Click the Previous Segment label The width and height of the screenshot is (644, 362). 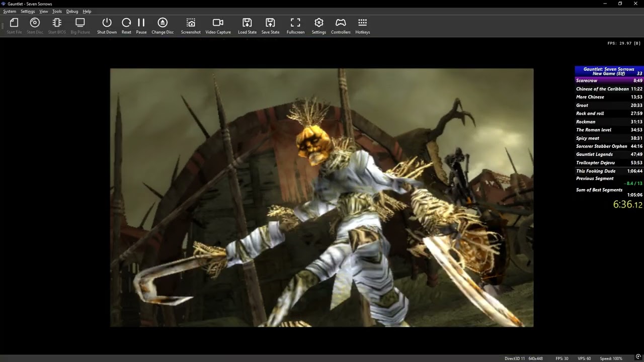coord(595,178)
